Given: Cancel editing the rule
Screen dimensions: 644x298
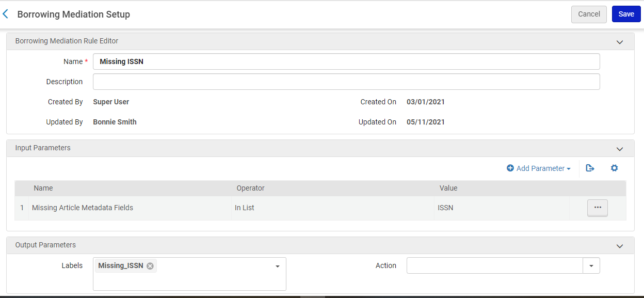Looking at the screenshot, I should [x=589, y=14].
